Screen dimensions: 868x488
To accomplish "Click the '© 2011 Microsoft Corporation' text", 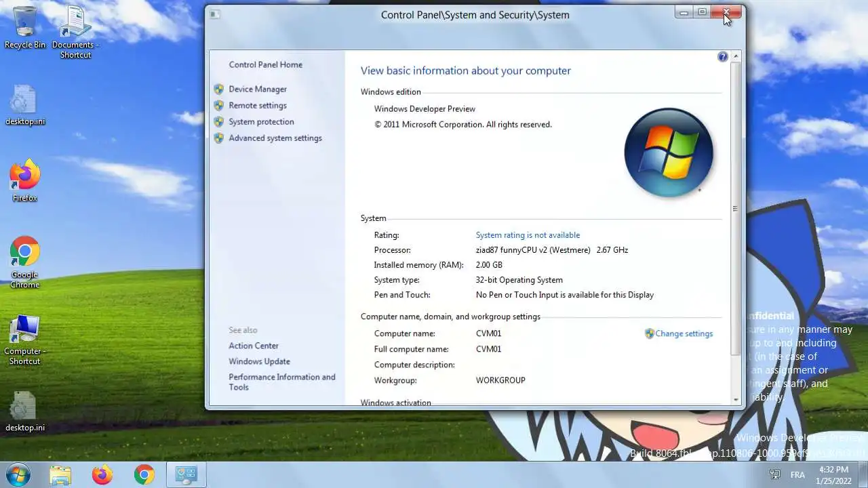I will (x=462, y=125).
